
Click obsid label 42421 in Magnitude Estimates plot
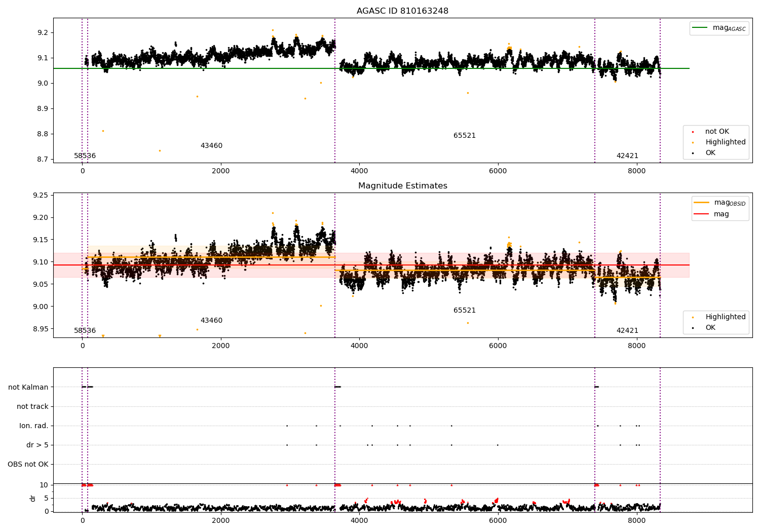[627, 331]
